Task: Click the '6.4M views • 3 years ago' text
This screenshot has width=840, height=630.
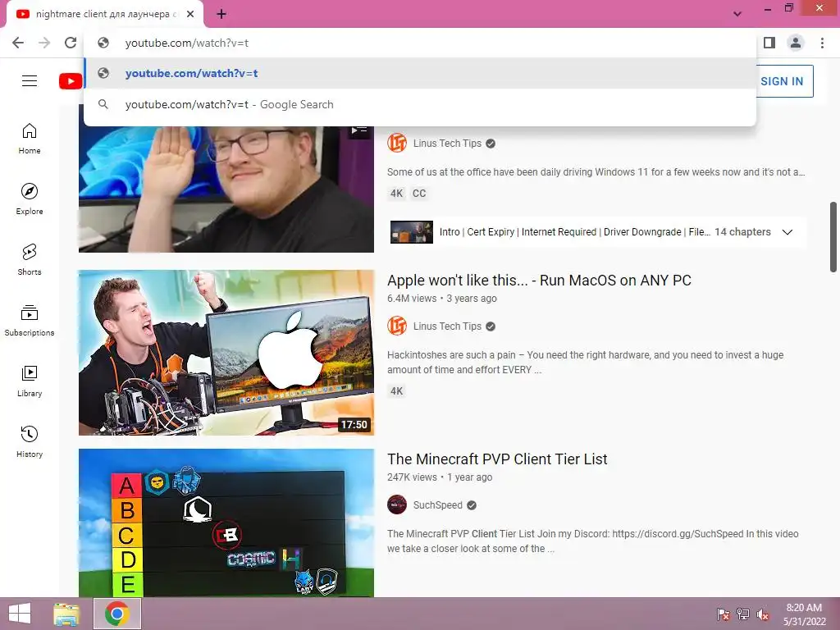Action: (x=442, y=299)
